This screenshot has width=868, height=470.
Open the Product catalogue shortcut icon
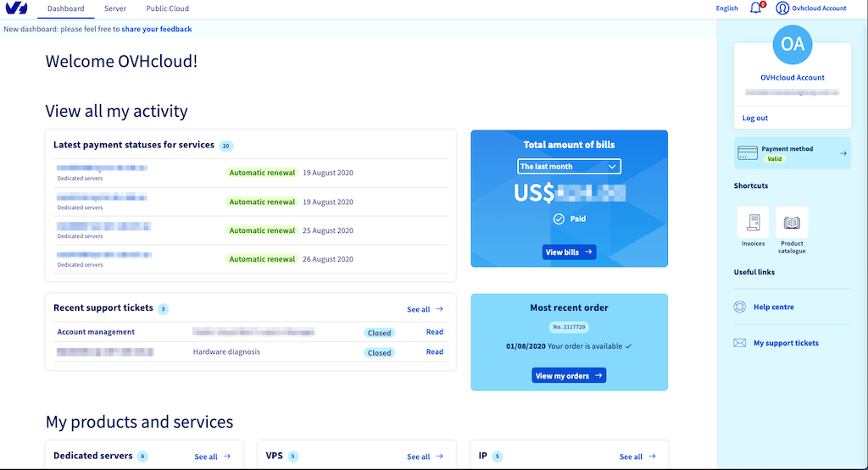(x=792, y=222)
